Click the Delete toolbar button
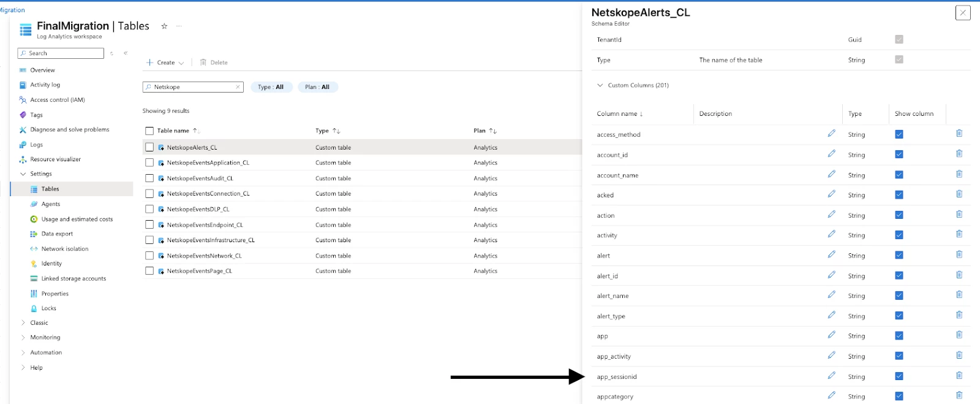Screen dimensions: 980x404 [214, 63]
